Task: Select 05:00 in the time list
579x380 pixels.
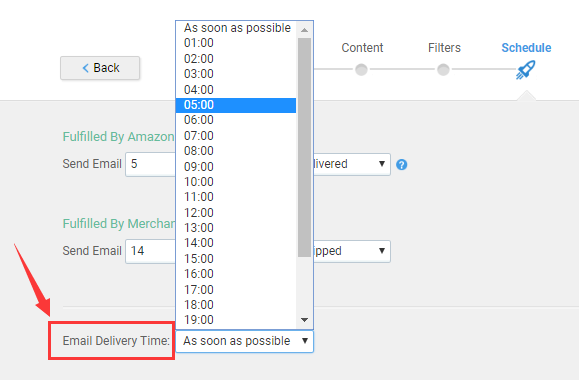Action: coord(236,105)
